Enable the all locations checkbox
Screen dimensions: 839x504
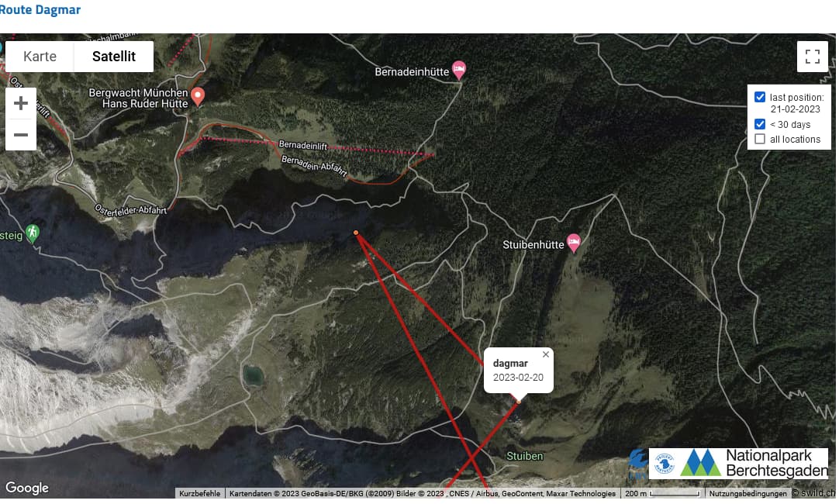(760, 139)
